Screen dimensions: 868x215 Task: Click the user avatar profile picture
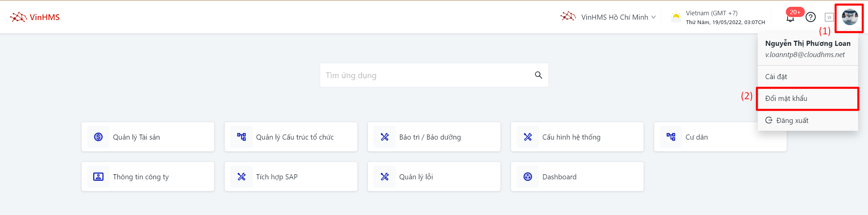point(849,17)
